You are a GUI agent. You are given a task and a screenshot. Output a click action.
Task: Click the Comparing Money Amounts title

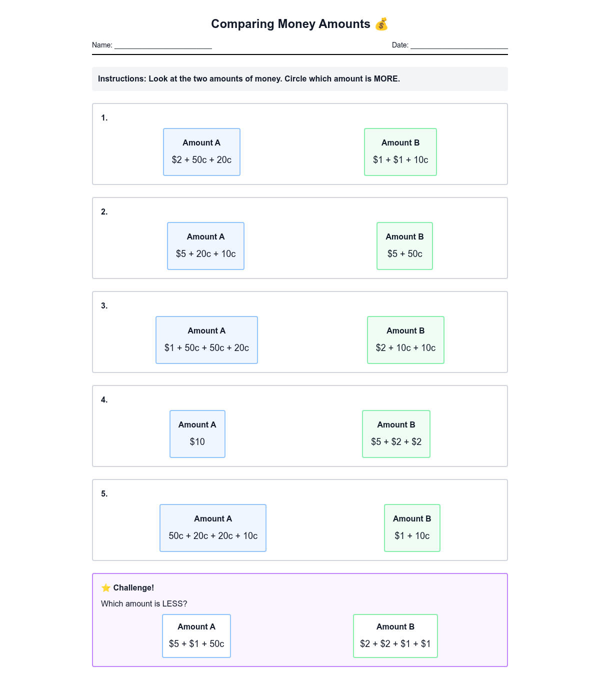click(x=290, y=24)
